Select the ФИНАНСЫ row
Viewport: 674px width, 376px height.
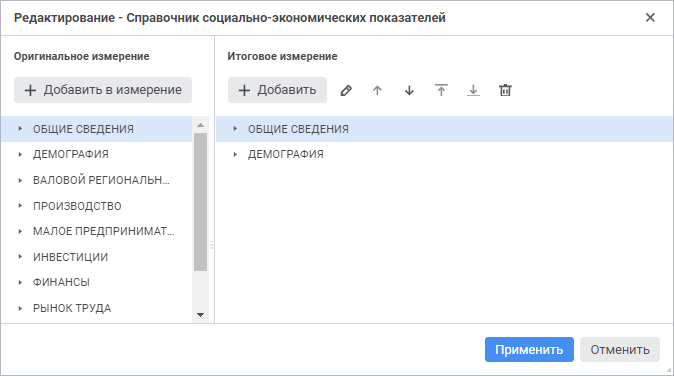click(x=96, y=282)
